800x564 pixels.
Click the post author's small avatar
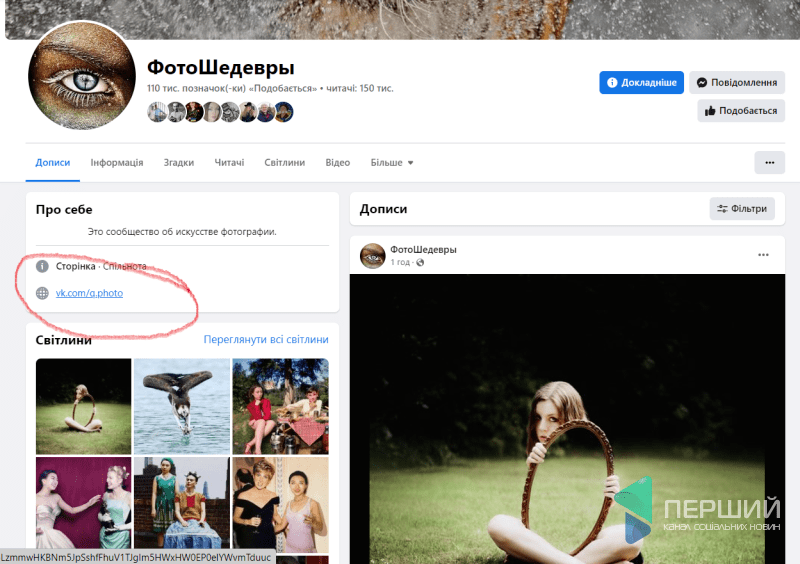point(372,255)
